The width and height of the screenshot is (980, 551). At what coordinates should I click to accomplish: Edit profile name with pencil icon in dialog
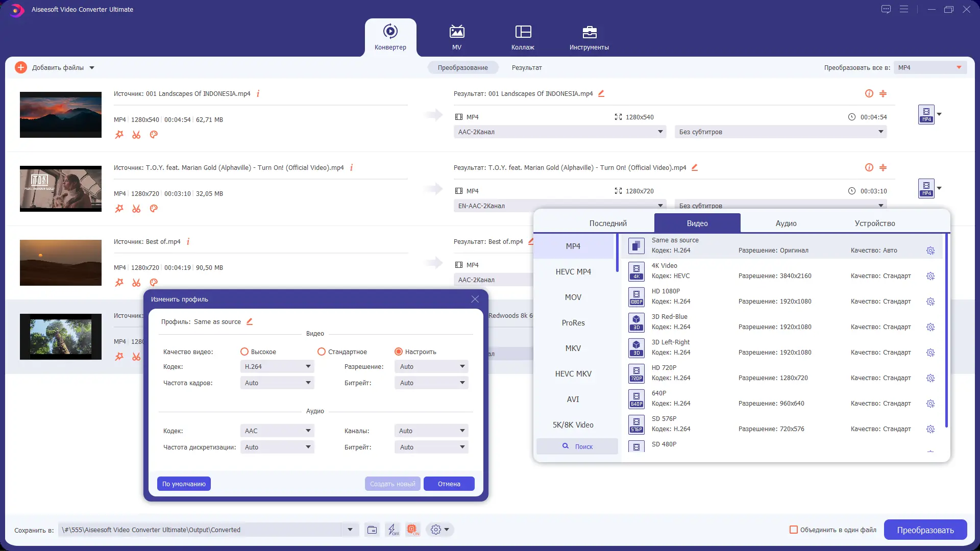point(250,322)
